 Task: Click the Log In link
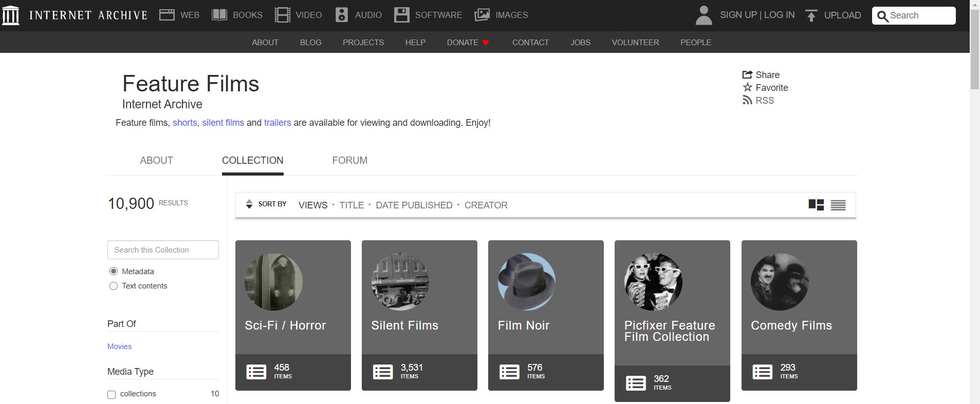tap(779, 15)
